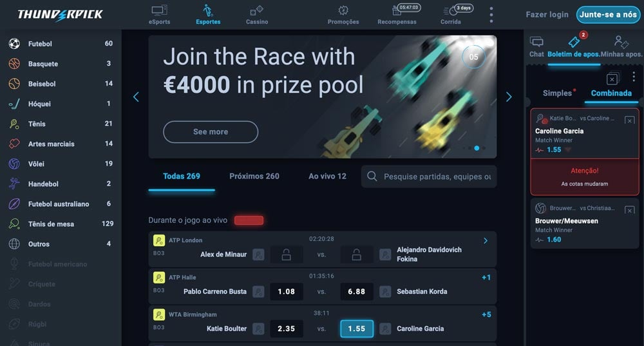Open Minhas apostas user icon
The width and height of the screenshot is (644, 346).
tap(621, 41)
